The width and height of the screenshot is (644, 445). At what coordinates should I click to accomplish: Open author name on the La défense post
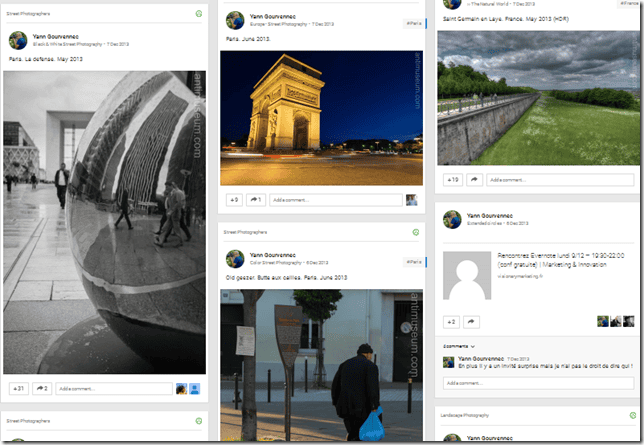coord(55,36)
